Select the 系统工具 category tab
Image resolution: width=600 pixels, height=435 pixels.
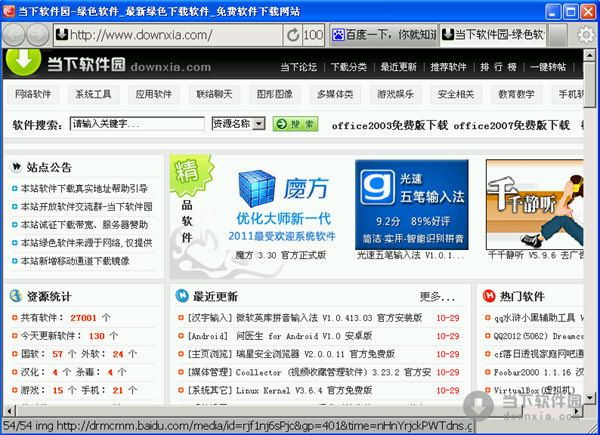pos(93,94)
